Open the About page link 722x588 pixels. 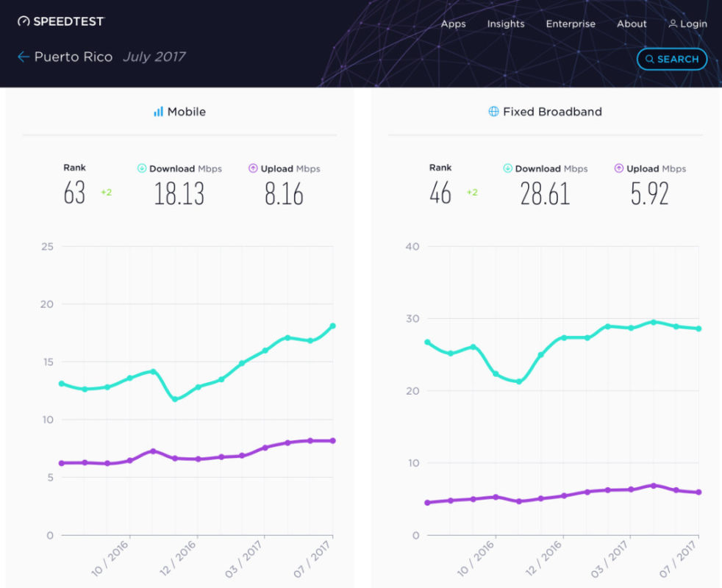point(632,24)
